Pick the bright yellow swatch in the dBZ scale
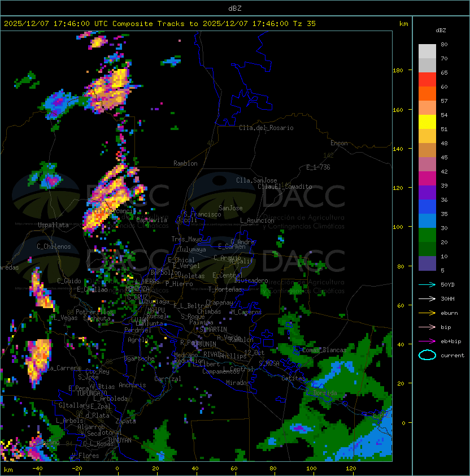The width and height of the screenshot is (470, 476). (427, 122)
